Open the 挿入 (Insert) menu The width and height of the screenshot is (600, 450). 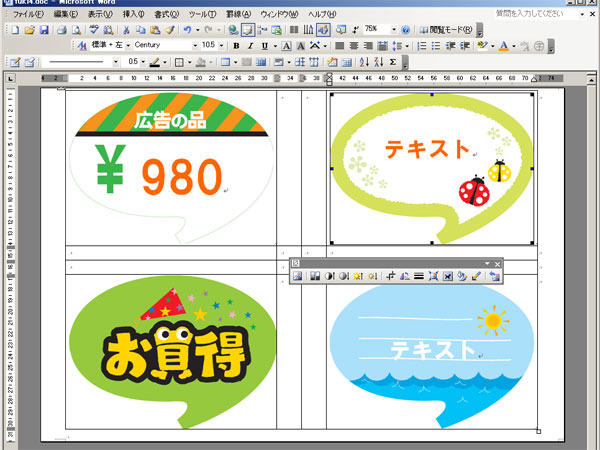point(132,16)
